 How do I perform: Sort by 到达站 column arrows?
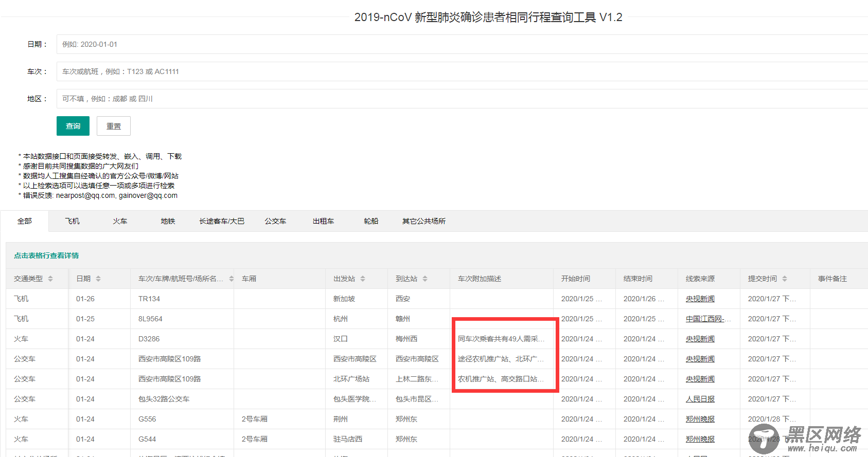425,279
